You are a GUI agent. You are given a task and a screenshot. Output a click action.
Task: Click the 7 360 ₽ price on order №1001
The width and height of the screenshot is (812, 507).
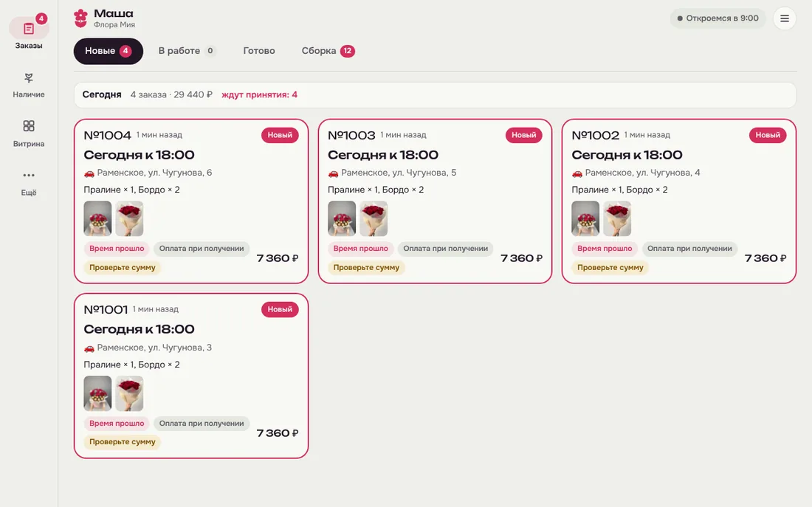pos(278,433)
